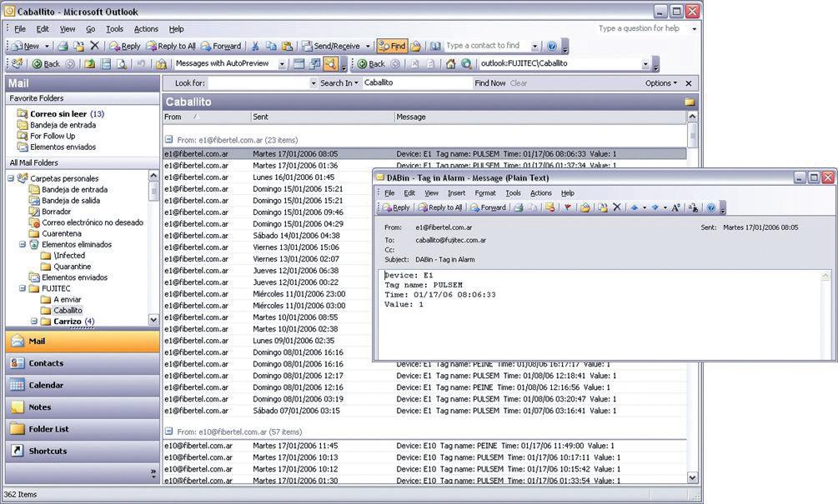Click the Next Item down arrow

[655, 207]
